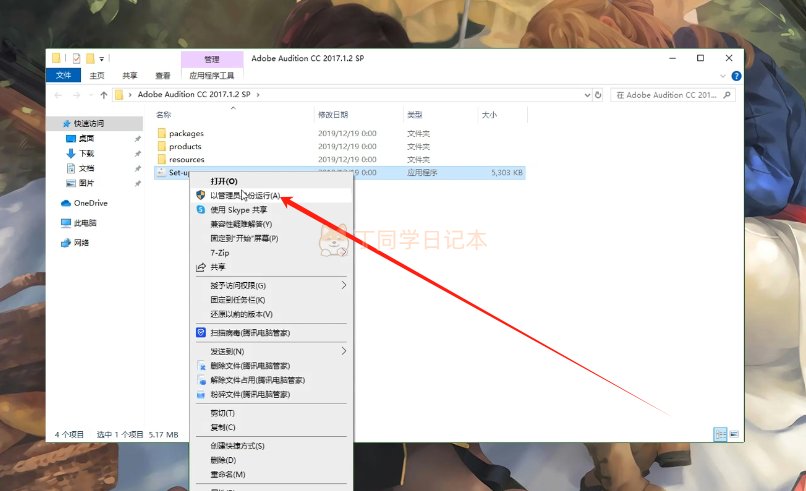Open Desktop (桌面) in sidebar
806x491 pixels.
86,138
